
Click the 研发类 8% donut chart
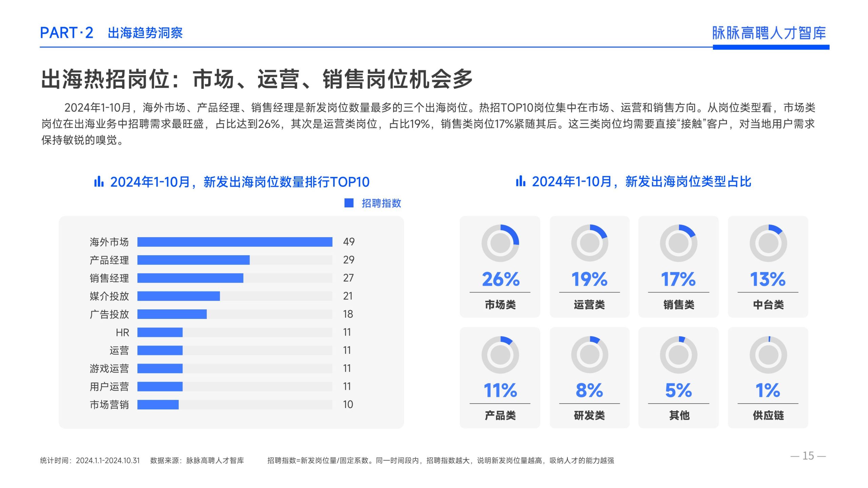tap(589, 355)
